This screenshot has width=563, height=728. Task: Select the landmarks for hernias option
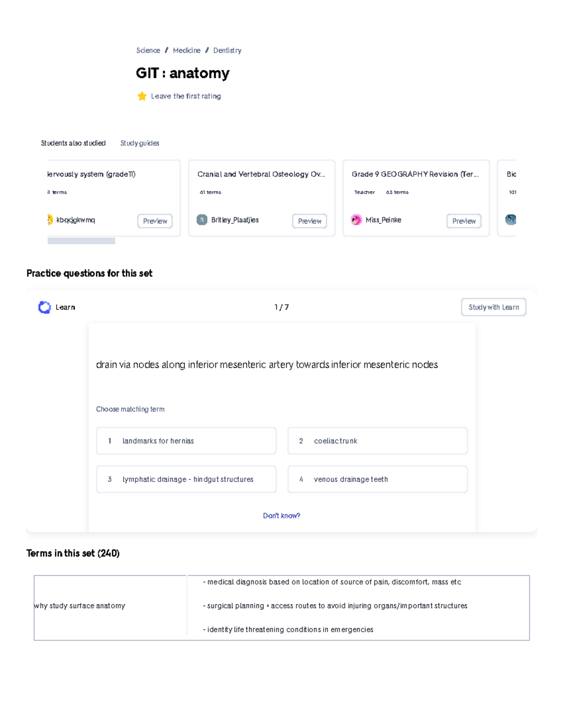pos(186,441)
